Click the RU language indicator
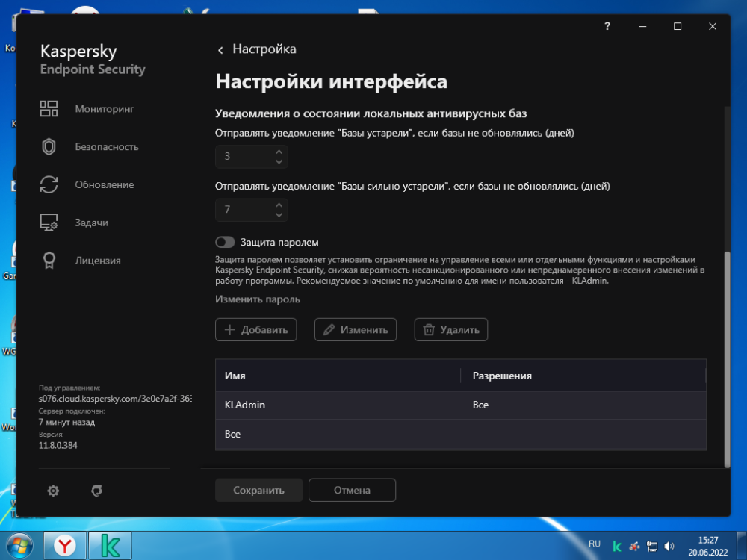Screen dimensions: 747x560 595,544
